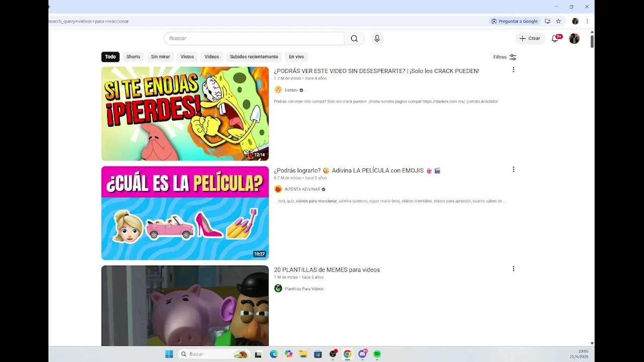Click Preguntar a Google button
Screen dimensions: 644x362
[514, 21]
